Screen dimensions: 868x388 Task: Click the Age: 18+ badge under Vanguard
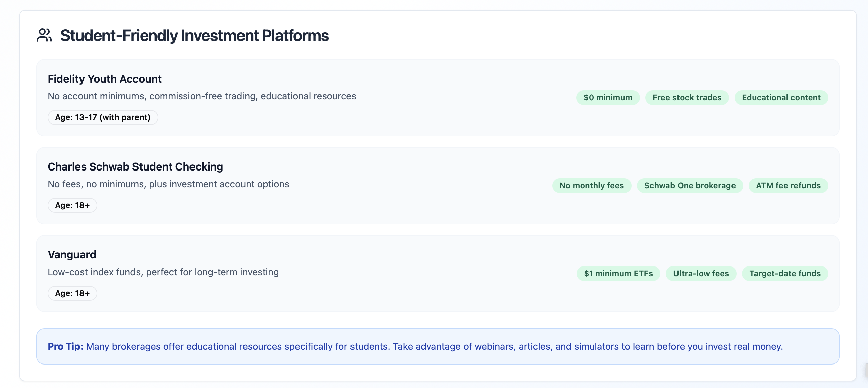click(72, 293)
